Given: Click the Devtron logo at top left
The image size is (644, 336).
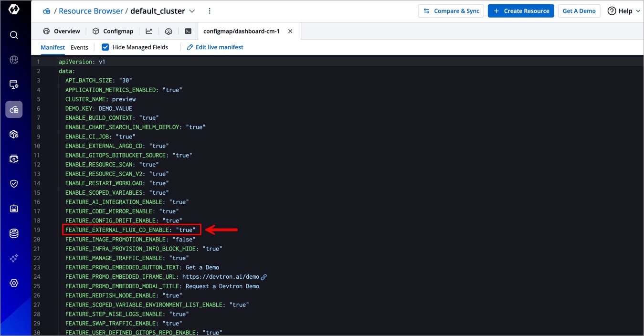Looking at the screenshot, I should (14, 10).
